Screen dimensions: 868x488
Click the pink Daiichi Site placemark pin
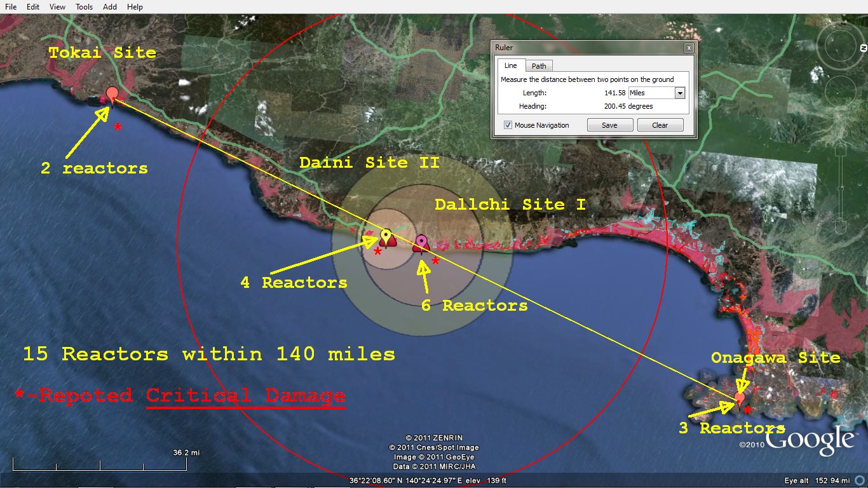click(x=421, y=242)
